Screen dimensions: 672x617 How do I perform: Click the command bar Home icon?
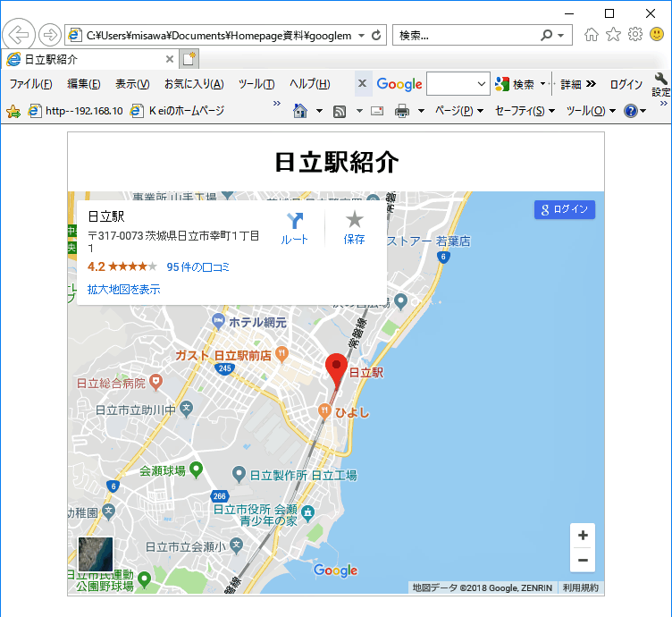pyautogui.click(x=300, y=111)
